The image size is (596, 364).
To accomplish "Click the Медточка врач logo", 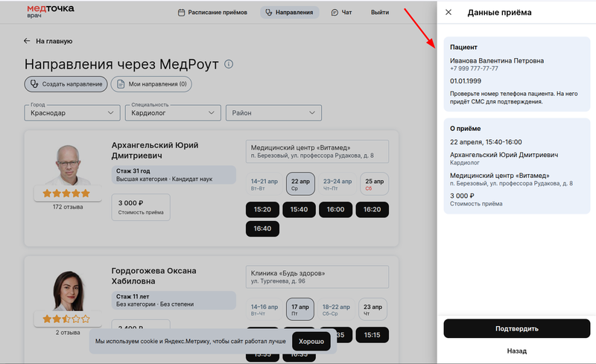I will click(51, 11).
